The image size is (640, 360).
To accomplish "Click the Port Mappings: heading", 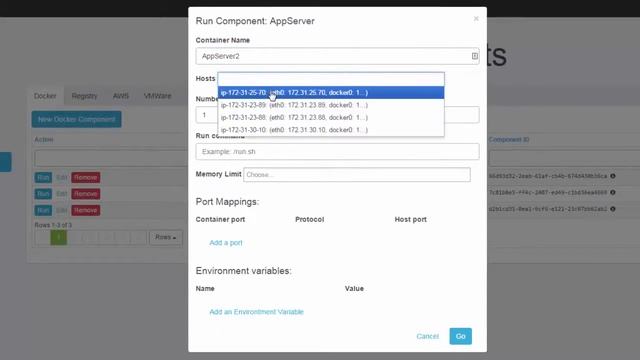I will tap(227, 202).
